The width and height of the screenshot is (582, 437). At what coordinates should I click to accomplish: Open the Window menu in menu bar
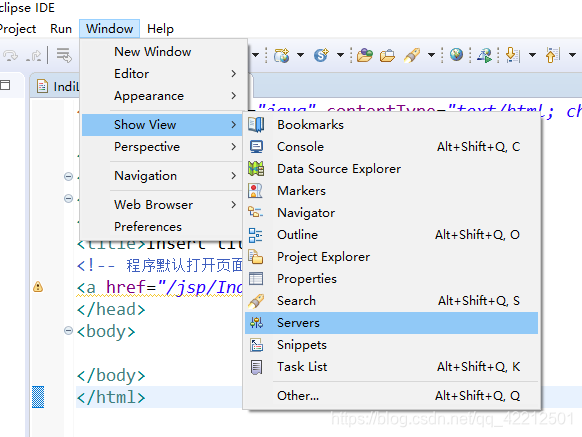[x=109, y=29]
